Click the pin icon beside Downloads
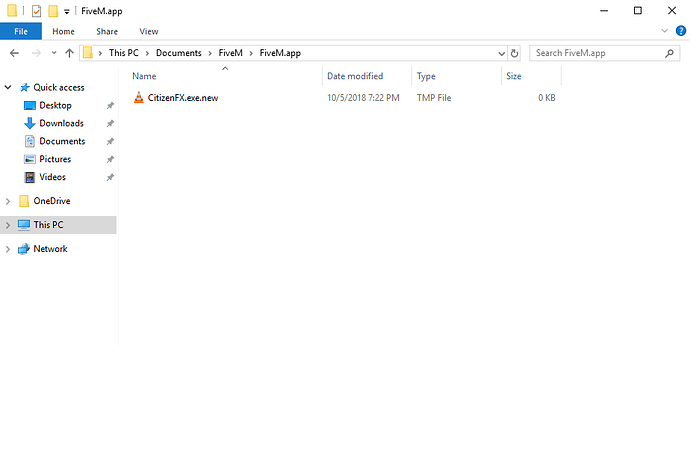The height and width of the screenshot is (458, 690). click(x=110, y=124)
